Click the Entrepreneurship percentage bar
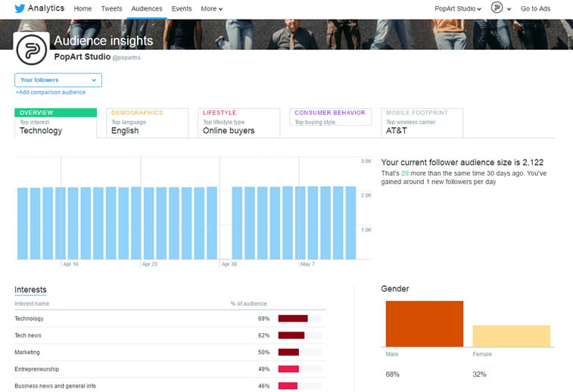Viewport: 573px width, 392px height. tap(288, 369)
